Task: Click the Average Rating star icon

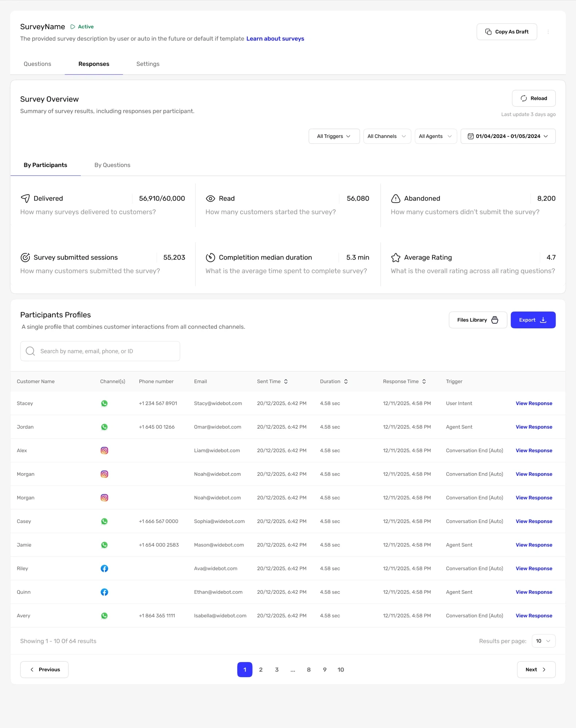Action: click(x=396, y=257)
